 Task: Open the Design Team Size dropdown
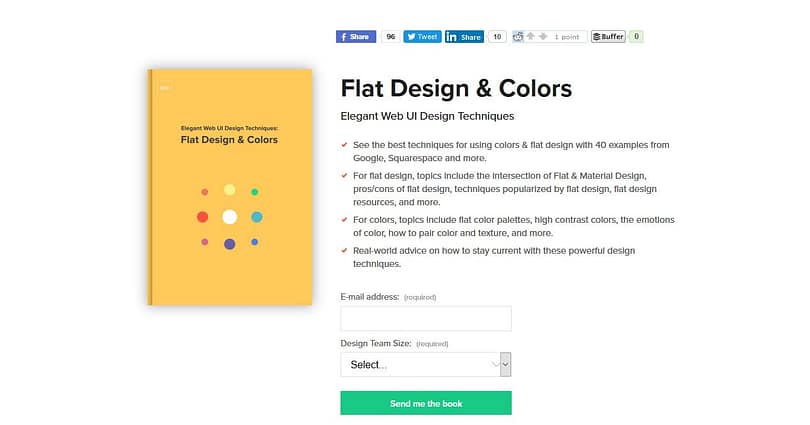[x=420, y=364]
